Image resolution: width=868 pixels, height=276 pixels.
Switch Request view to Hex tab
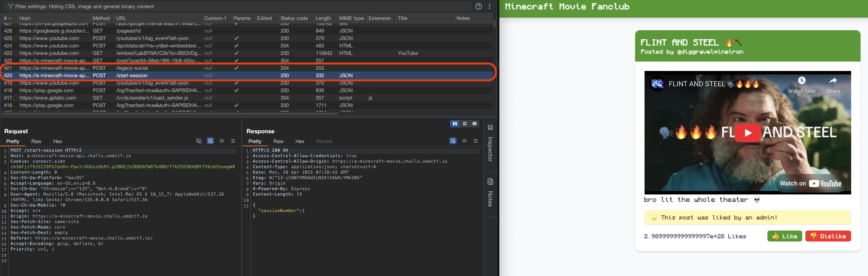(x=58, y=141)
